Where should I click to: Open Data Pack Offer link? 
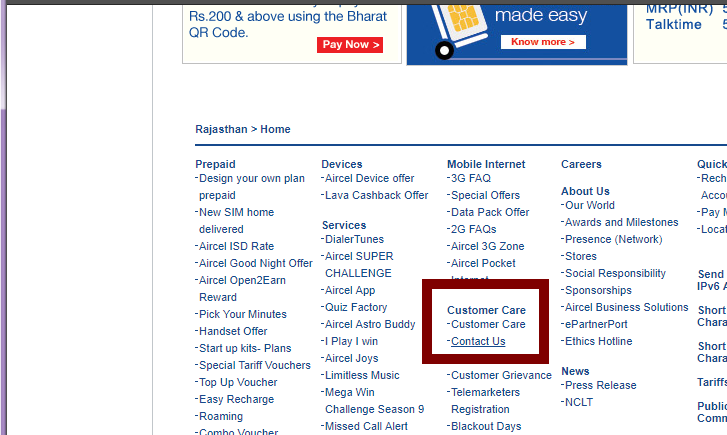[490, 212]
